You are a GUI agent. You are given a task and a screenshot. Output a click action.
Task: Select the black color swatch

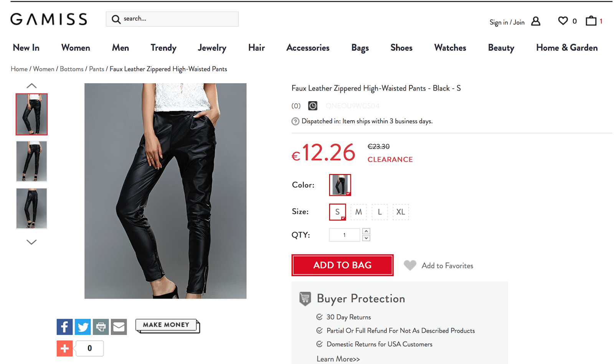[340, 185]
